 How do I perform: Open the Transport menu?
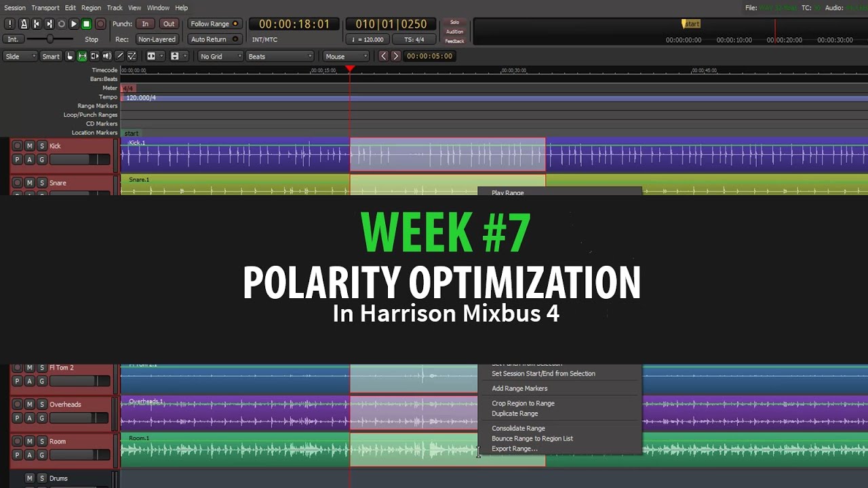[45, 7]
